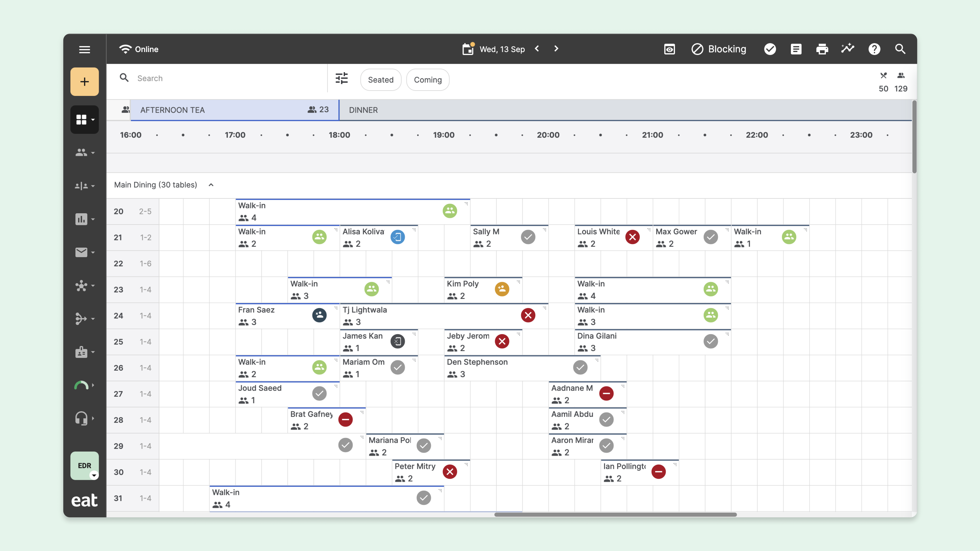Image resolution: width=980 pixels, height=551 pixels.
Task: Click the help question mark icon
Action: pyautogui.click(x=874, y=49)
